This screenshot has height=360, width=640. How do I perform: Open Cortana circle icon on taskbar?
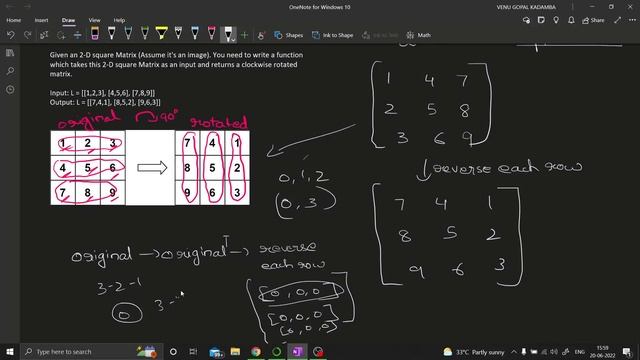point(173,351)
